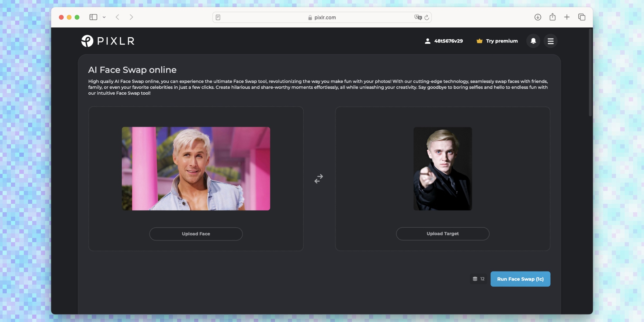This screenshot has height=322, width=644.
Task: Click the download manager icon in Safari
Action: pyautogui.click(x=537, y=17)
